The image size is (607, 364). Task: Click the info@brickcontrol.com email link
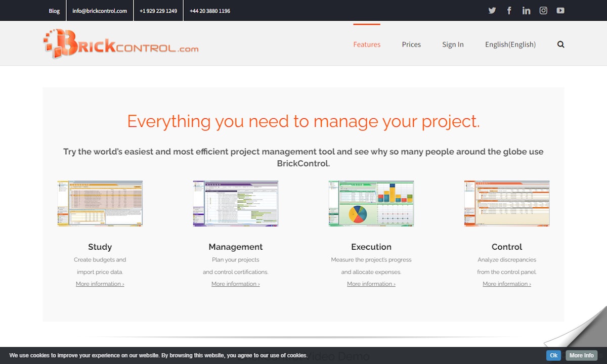pos(100,11)
